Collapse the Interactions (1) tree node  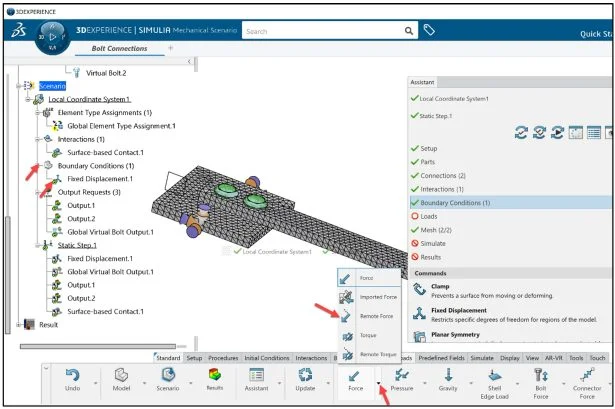[x=38, y=139]
